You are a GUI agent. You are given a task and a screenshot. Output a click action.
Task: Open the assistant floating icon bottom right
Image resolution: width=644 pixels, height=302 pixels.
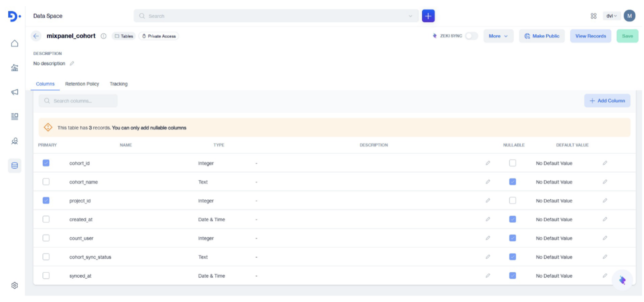click(622, 280)
